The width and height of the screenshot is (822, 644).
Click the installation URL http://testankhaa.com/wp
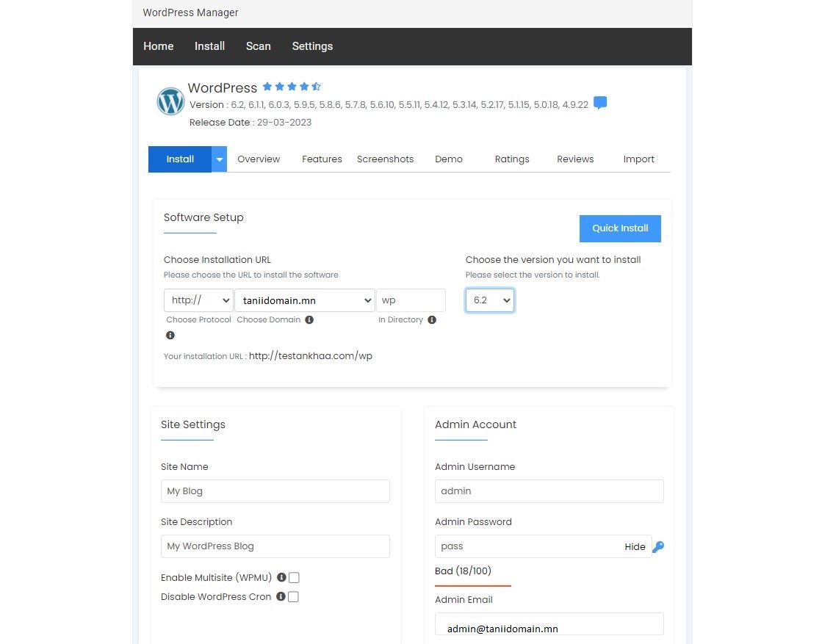pyautogui.click(x=310, y=356)
